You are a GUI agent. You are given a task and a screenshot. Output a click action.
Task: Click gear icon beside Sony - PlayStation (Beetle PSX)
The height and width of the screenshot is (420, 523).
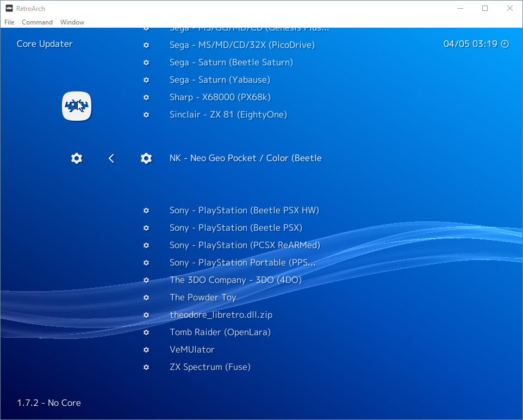pyautogui.click(x=146, y=228)
